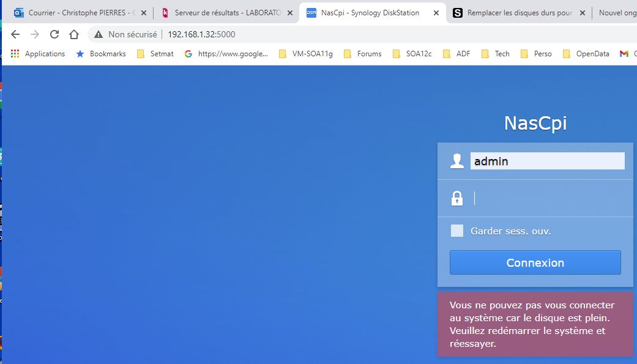
Task: Click the browser back arrow
Action: (15, 34)
